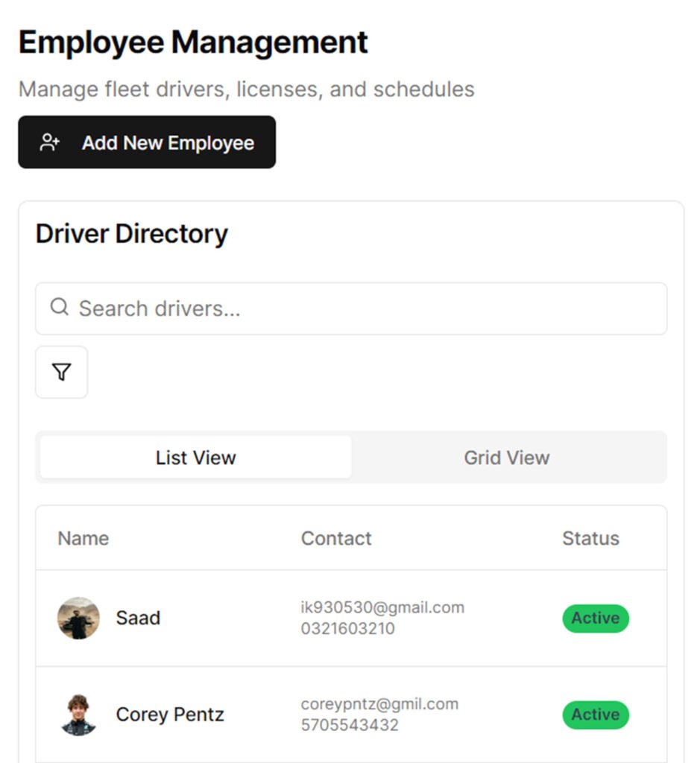Click phone number 0321603210
This screenshot has height=763, width=700.
click(348, 628)
